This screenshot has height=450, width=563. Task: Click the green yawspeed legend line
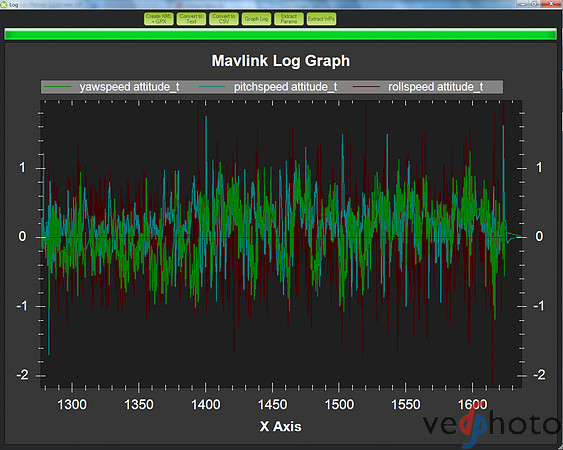pyautogui.click(x=58, y=87)
